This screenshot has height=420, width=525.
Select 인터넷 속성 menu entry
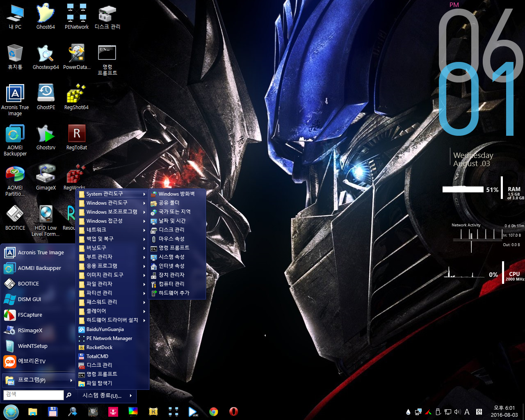click(x=177, y=266)
